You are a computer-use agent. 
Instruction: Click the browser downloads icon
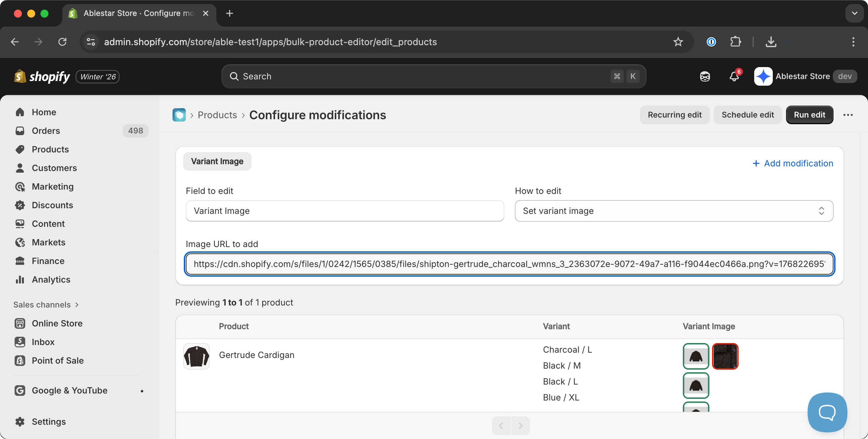coord(771,42)
